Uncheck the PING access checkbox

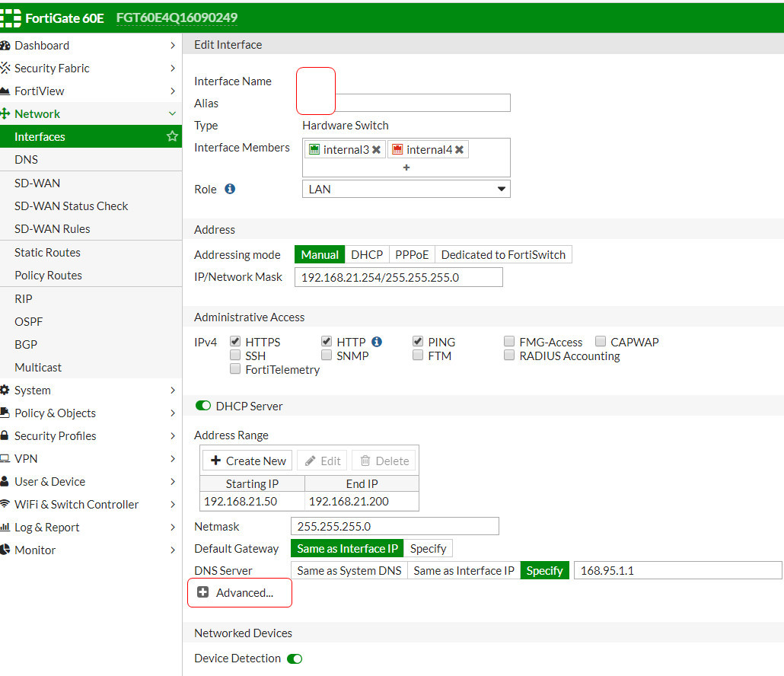click(418, 342)
